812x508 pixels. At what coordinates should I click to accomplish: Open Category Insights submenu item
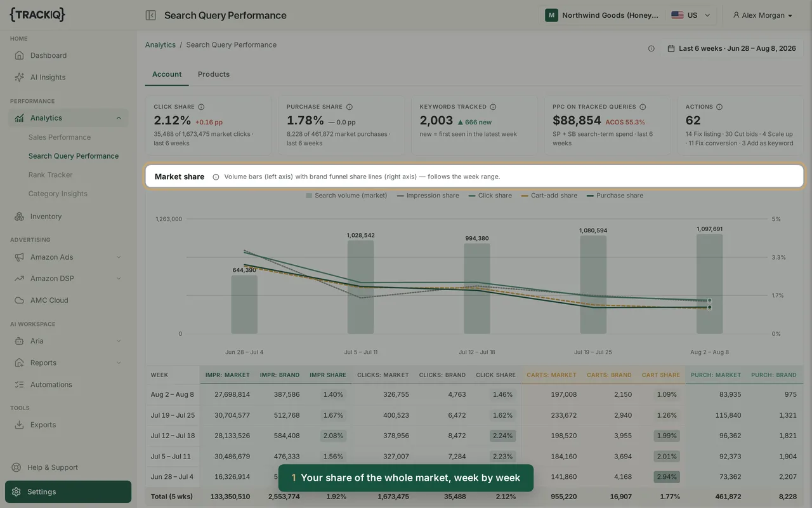click(x=58, y=194)
